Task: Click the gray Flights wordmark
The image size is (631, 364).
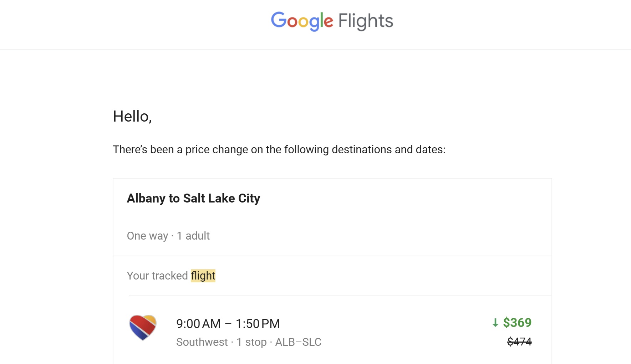Action: tap(366, 21)
